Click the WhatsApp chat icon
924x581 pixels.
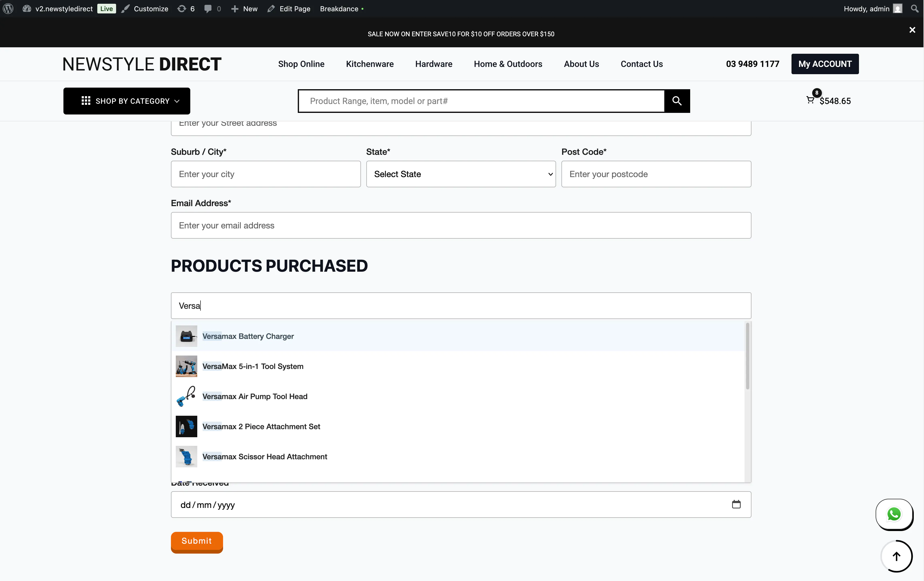[x=894, y=514]
